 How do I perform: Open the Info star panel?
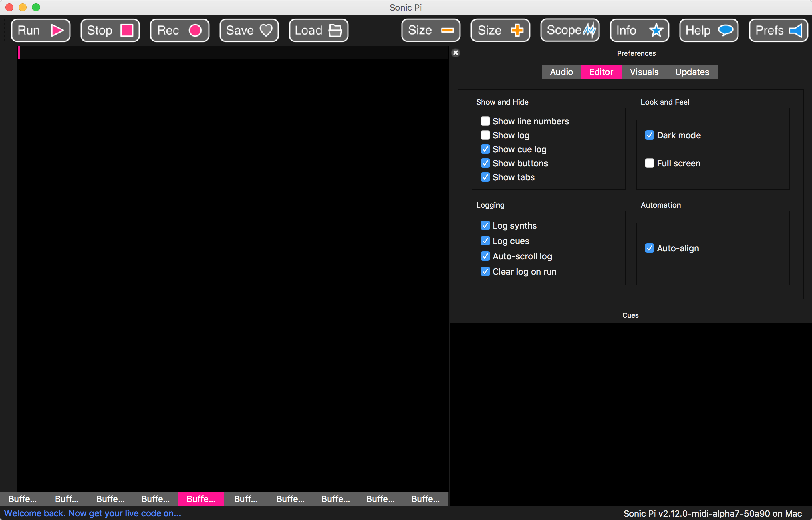pyautogui.click(x=640, y=30)
